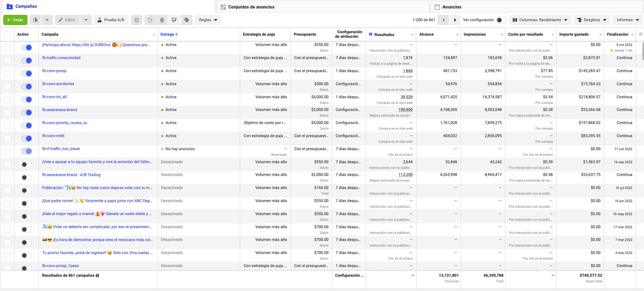This screenshot has height=291, width=644.
Task: Check the select-all checkbox in the header
Action: [7, 35]
